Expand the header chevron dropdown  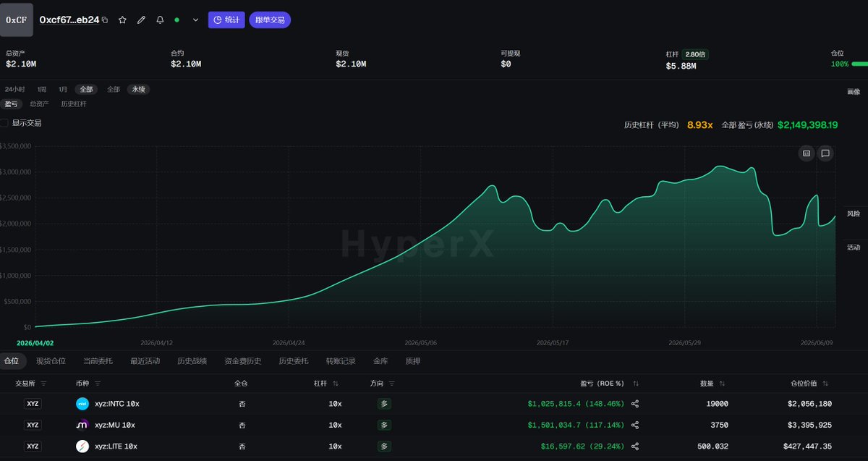(195, 20)
